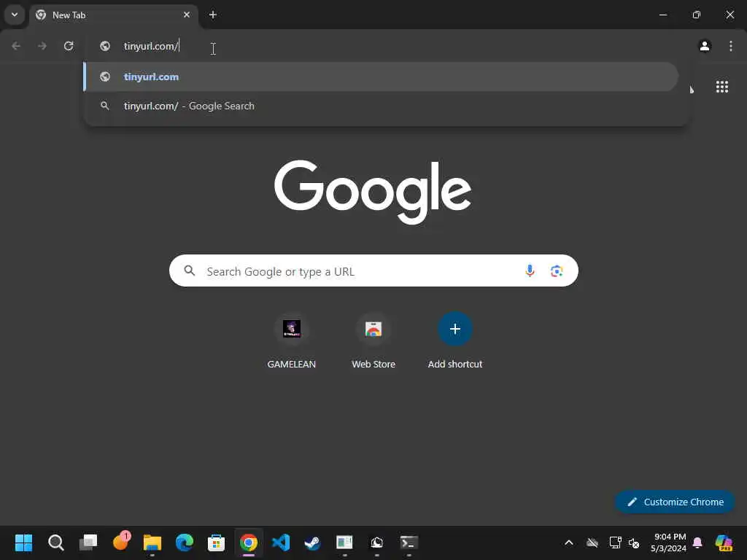This screenshot has height=560, width=747.
Task: Expand the hidden system tray icons
Action: click(569, 542)
